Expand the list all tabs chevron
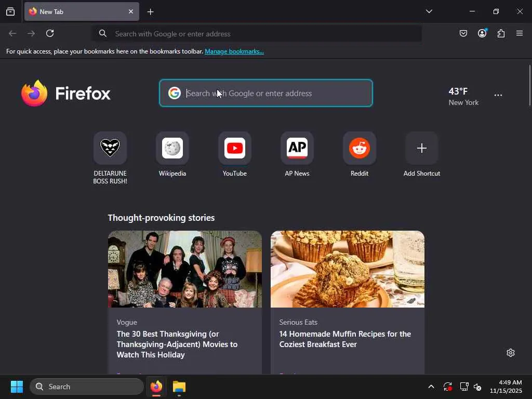Viewport: 532px width, 399px height. pyautogui.click(x=429, y=11)
